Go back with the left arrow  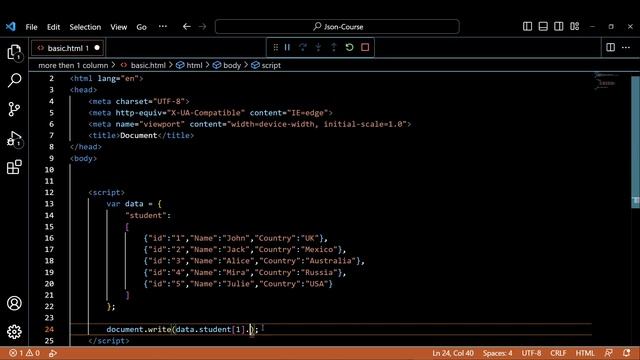[187, 27]
